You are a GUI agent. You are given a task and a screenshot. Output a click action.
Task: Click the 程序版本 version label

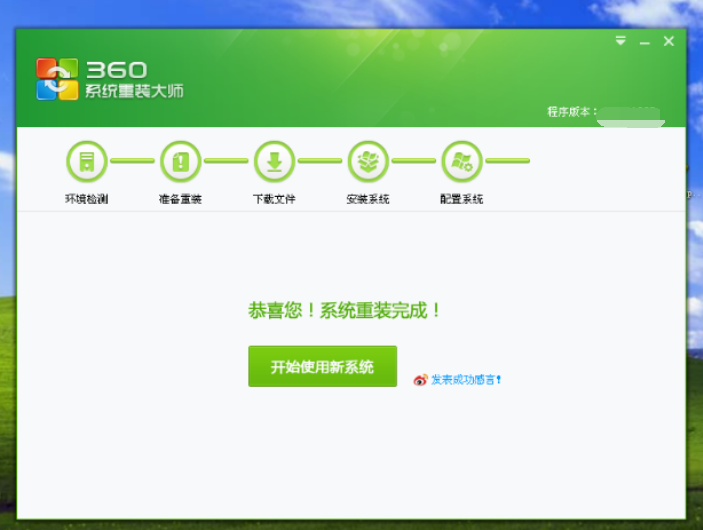(x=571, y=112)
